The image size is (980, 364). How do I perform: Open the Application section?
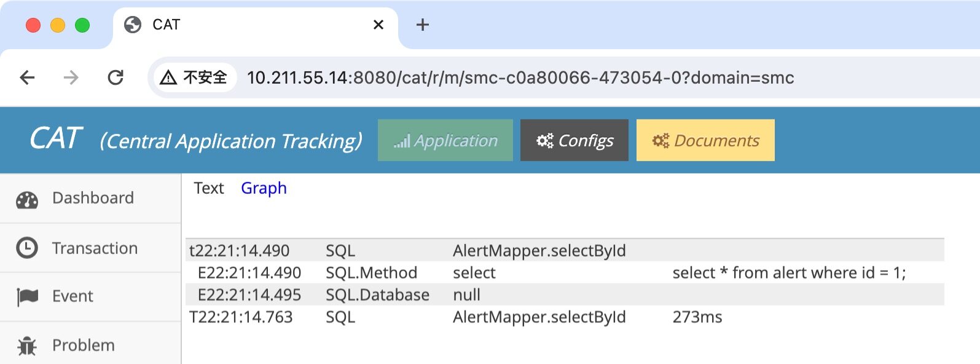coord(445,140)
